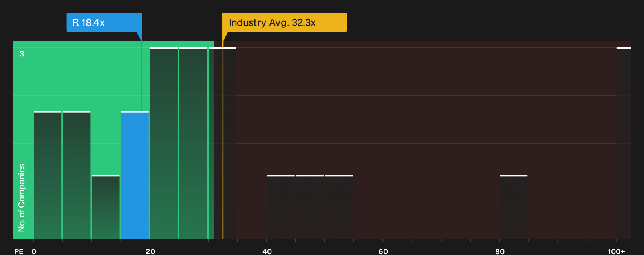Click the bar for PE range 45-50
The height and width of the screenshot is (255, 644).
pyautogui.click(x=309, y=207)
